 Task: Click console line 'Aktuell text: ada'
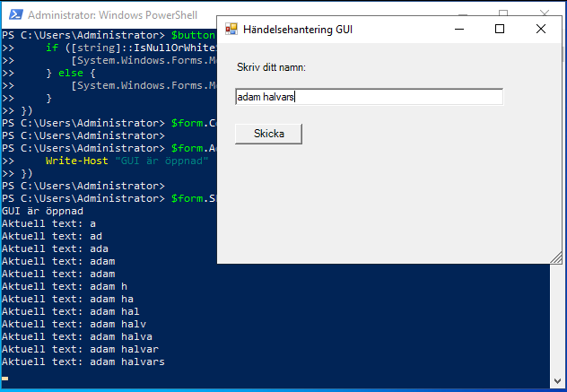tap(55, 248)
